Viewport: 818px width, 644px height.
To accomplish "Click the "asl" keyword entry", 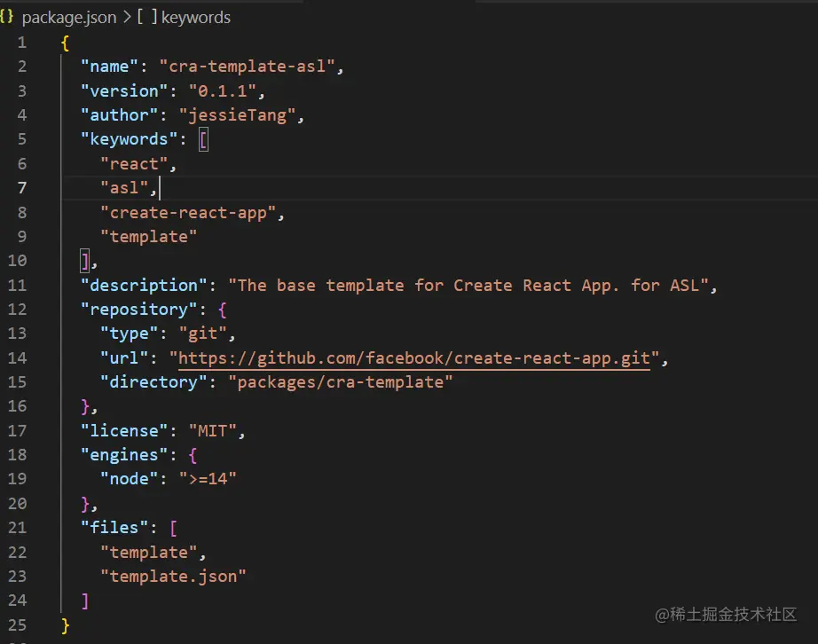I will 124,188.
